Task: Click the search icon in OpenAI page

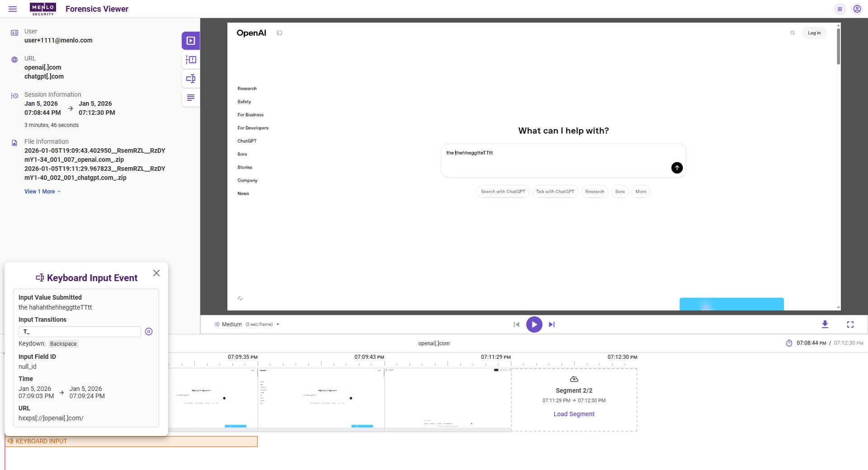Action: point(793,33)
